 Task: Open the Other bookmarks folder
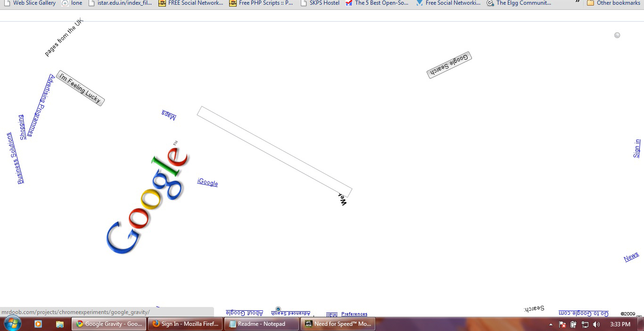[x=613, y=3]
